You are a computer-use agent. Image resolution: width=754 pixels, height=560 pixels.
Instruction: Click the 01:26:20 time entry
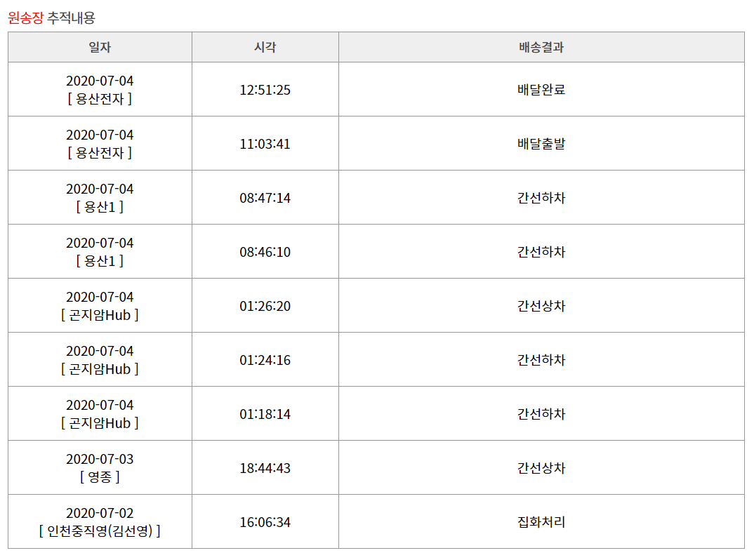[265, 306]
